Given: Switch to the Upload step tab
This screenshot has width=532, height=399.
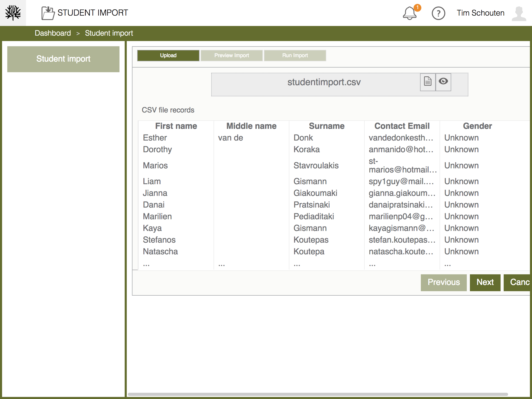Looking at the screenshot, I should pyautogui.click(x=168, y=55).
